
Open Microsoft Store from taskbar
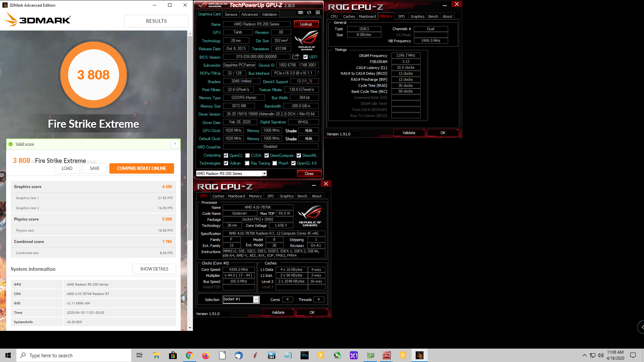pyautogui.click(x=173, y=355)
